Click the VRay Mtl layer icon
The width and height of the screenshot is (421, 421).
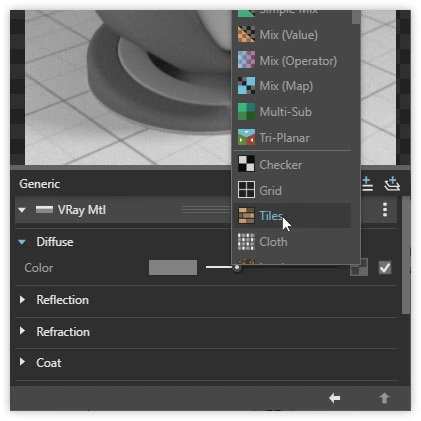click(x=44, y=210)
